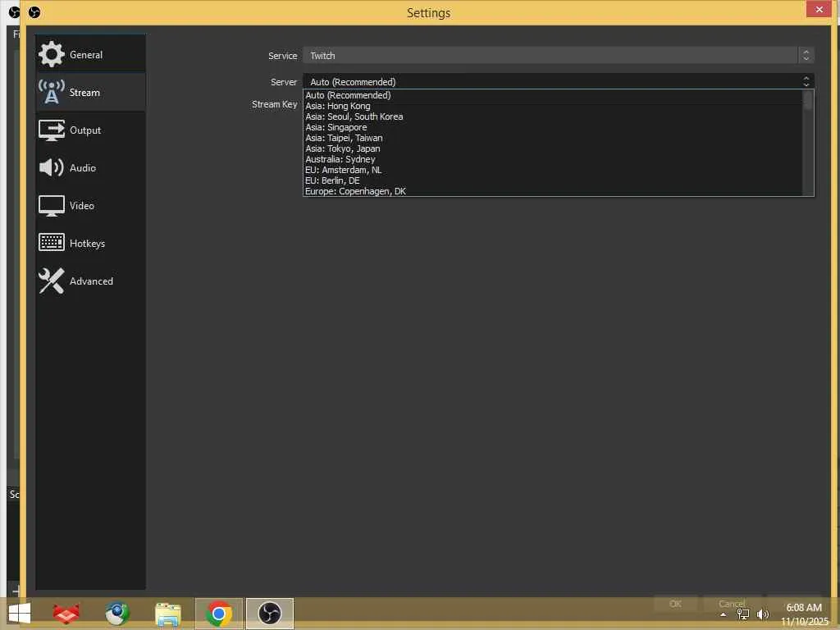This screenshot has height=630, width=840.
Task: Show hidden system tray icons
Action: [x=724, y=614]
